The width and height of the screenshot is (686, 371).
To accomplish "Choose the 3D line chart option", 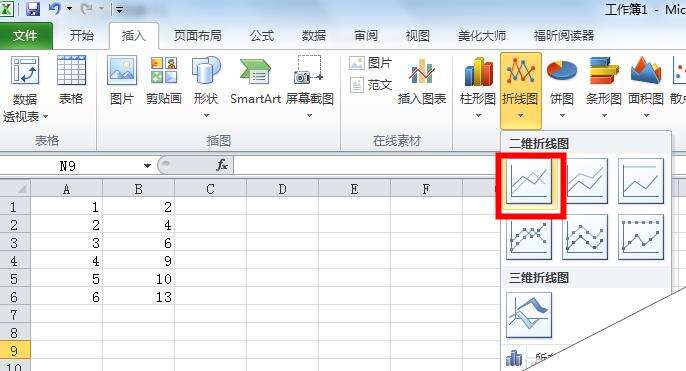I will point(529,315).
